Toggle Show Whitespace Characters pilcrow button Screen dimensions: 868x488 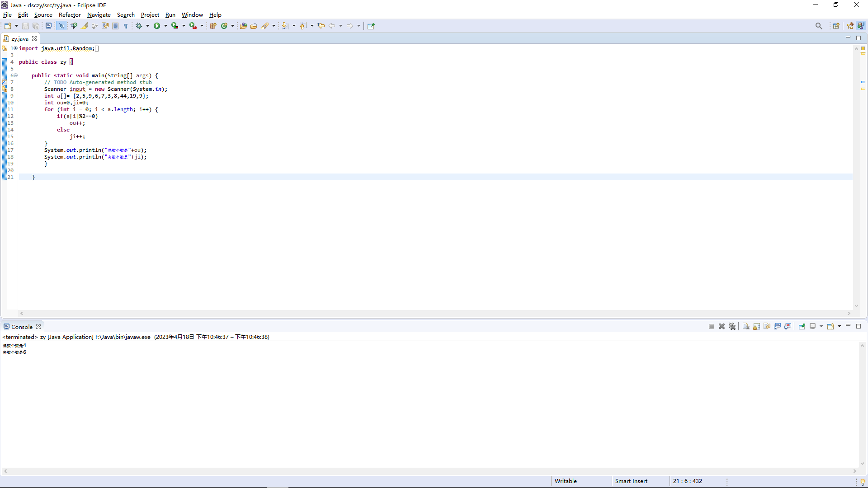click(126, 26)
